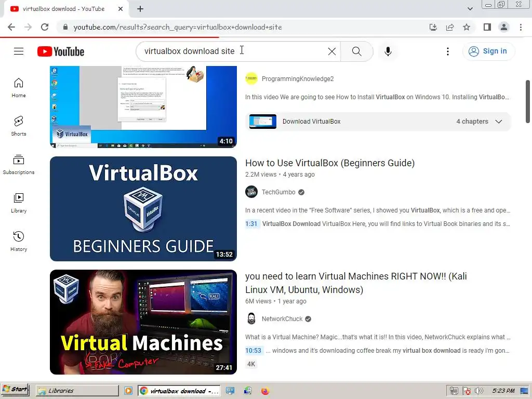Open the tab search dropdown arrow

click(470, 9)
